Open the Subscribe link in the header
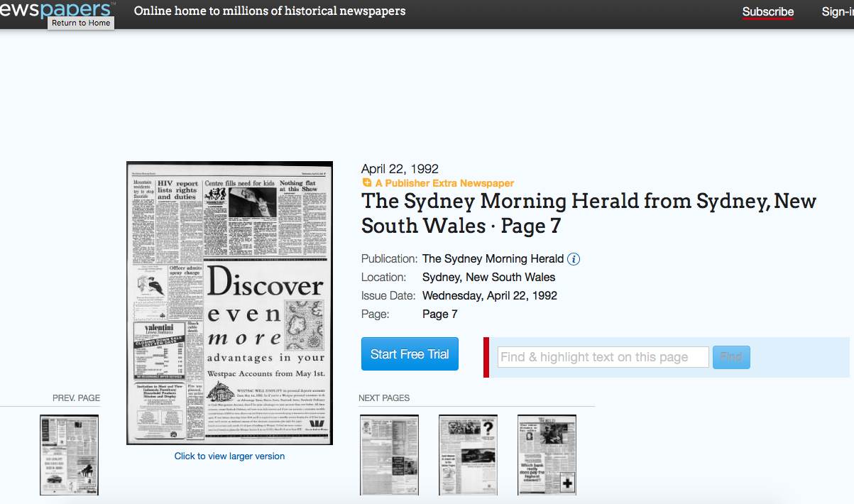854x504 pixels. (767, 11)
